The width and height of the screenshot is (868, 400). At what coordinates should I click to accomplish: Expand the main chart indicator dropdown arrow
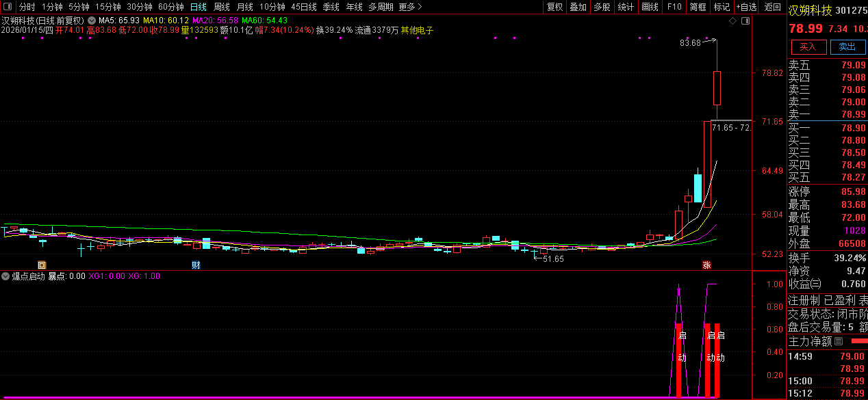[x=91, y=21]
